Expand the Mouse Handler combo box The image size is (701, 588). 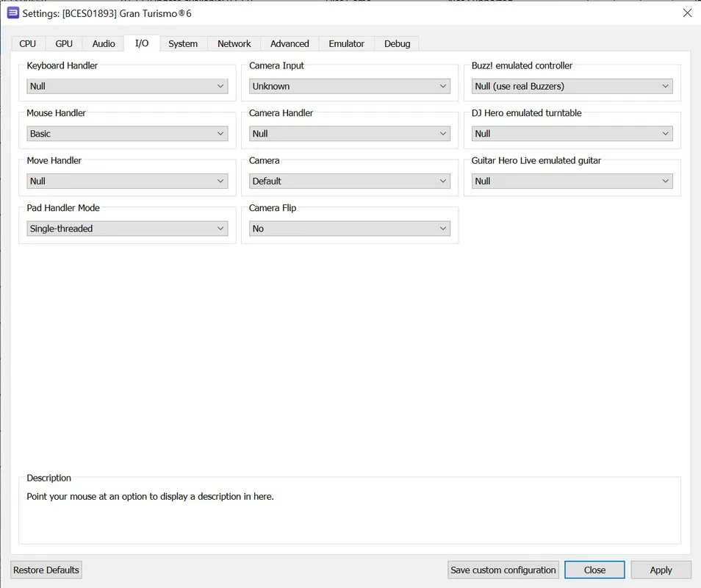pyautogui.click(x=127, y=134)
